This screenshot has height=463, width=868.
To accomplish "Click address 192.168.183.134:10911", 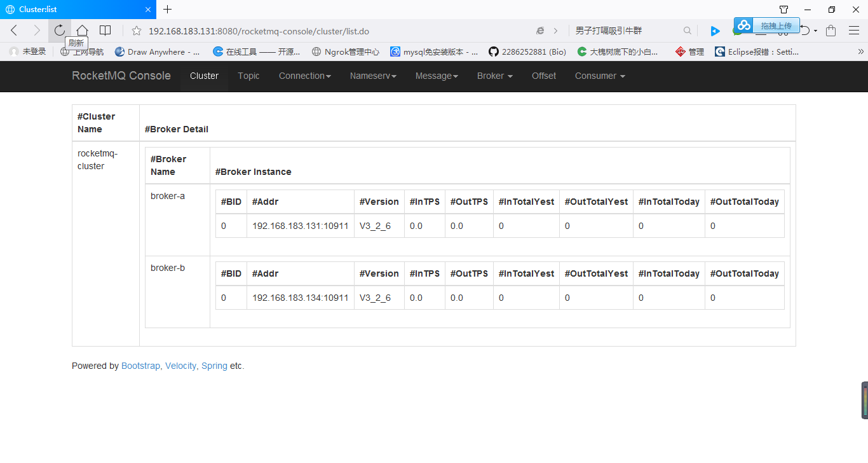I will tap(301, 298).
